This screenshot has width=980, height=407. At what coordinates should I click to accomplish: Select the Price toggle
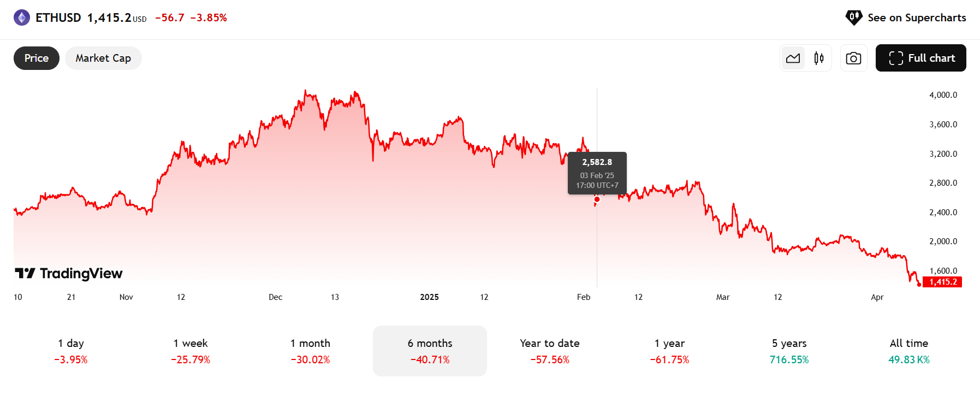(37, 58)
